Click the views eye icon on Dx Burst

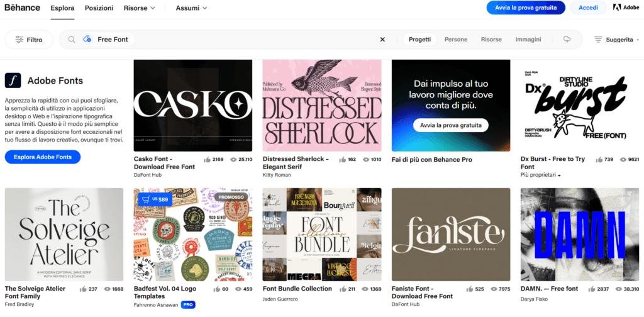[x=623, y=159]
